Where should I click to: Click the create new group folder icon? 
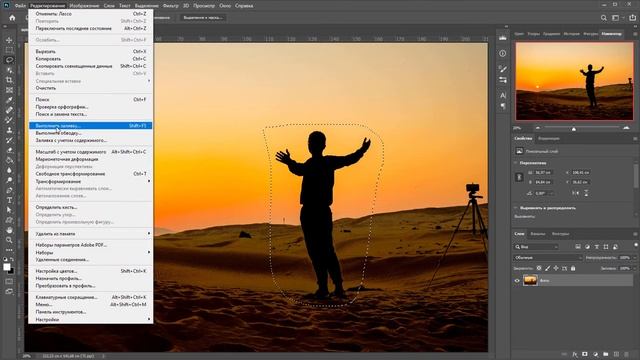(x=606, y=354)
